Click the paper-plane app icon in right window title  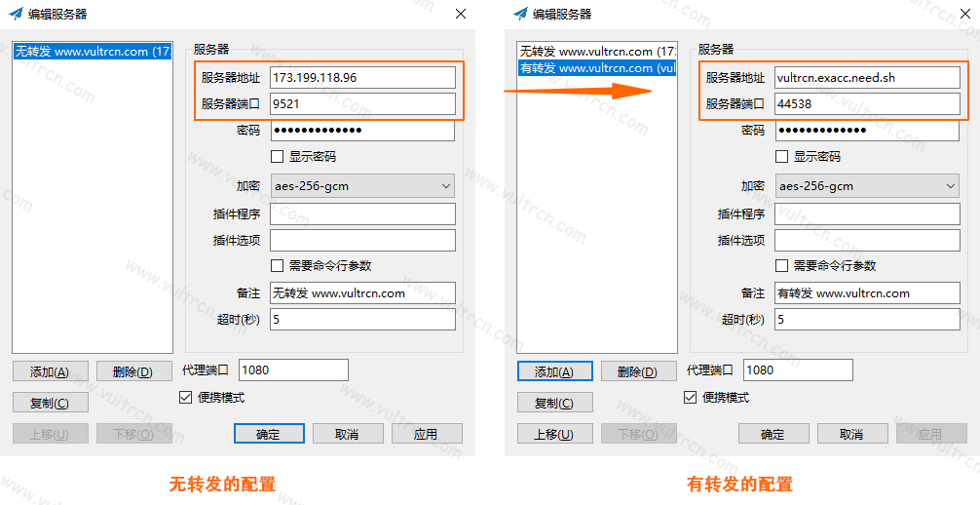(520, 14)
